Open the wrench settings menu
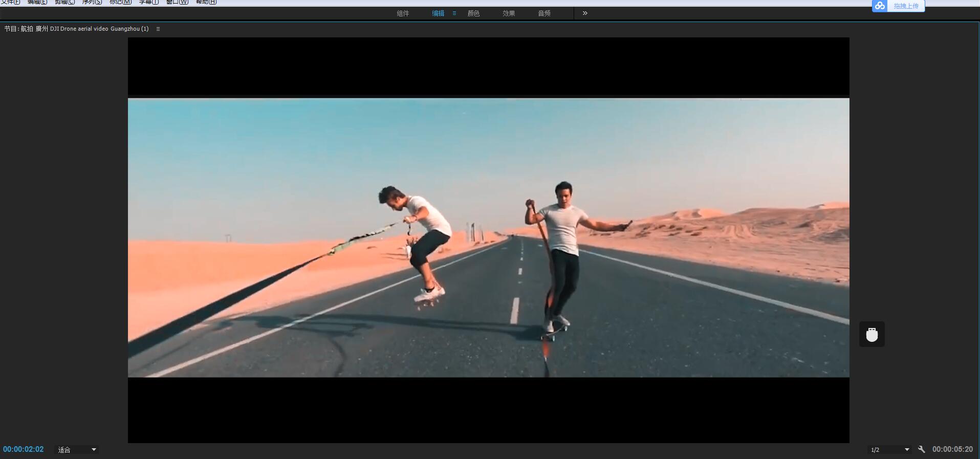 tap(922, 449)
